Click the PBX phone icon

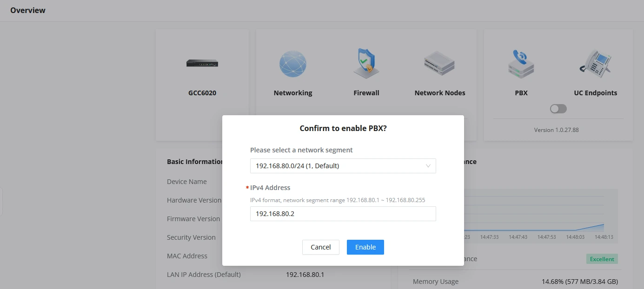tap(521, 64)
